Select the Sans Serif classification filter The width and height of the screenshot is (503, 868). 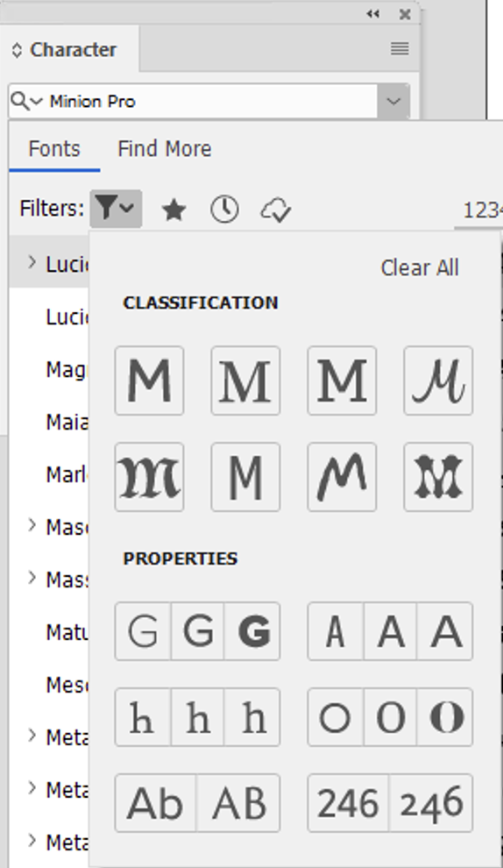[x=149, y=381]
